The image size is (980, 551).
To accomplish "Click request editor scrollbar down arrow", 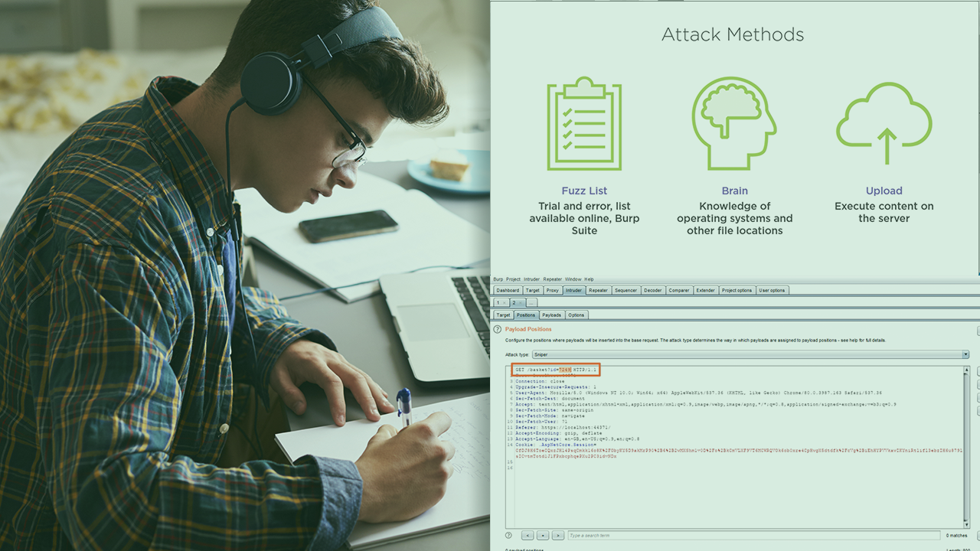I will coord(965,523).
